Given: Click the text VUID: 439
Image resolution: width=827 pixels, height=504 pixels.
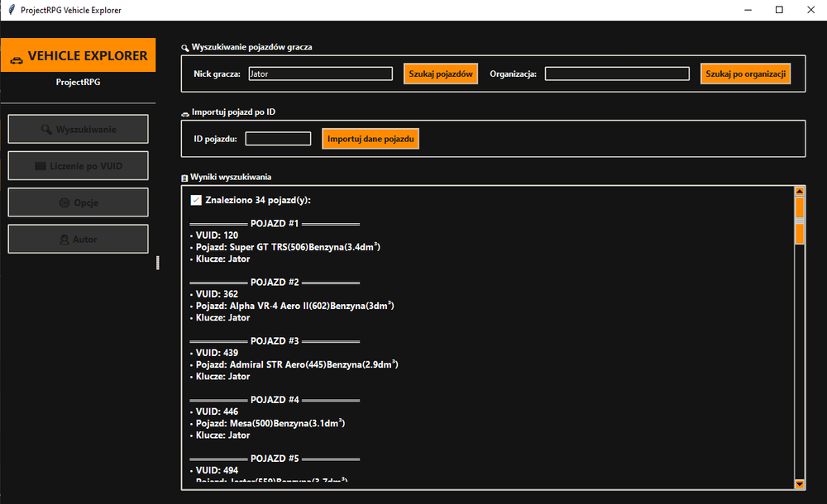Looking at the screenshot, I should [217, 353].
